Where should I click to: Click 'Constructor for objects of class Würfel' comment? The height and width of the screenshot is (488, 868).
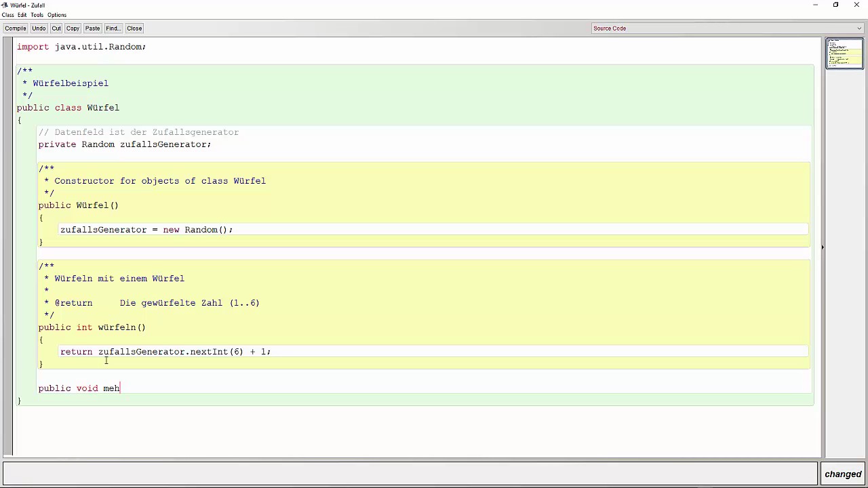[160, 181]
